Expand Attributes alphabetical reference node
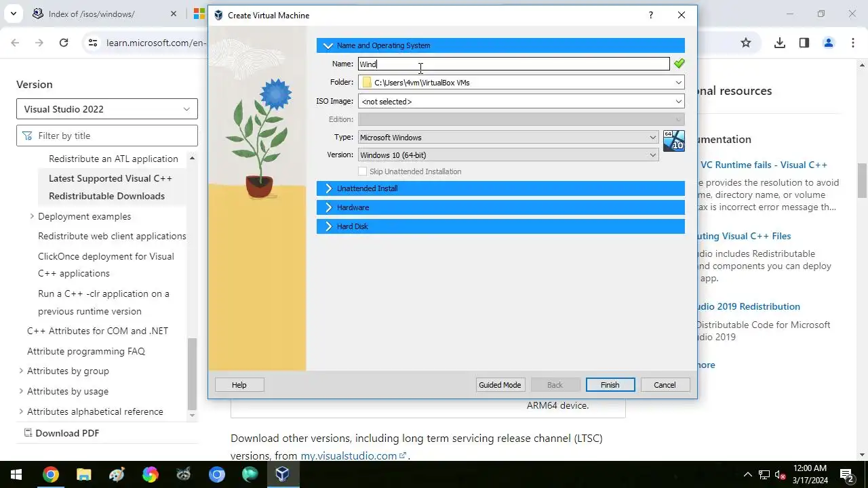 pyautogui.click(x=21, y=411)
